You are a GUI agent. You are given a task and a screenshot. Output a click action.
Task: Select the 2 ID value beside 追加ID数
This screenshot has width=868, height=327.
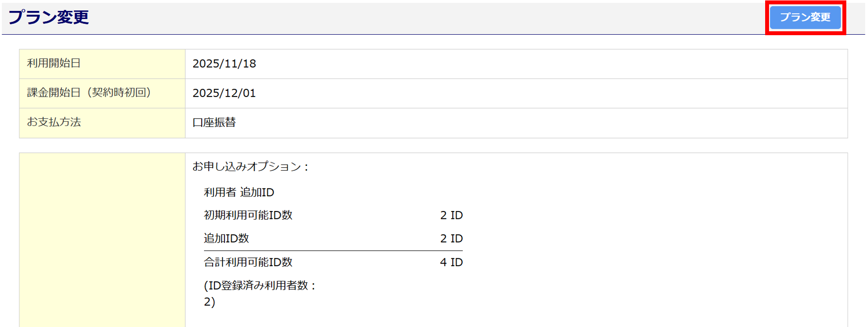(x=451, y=238)
